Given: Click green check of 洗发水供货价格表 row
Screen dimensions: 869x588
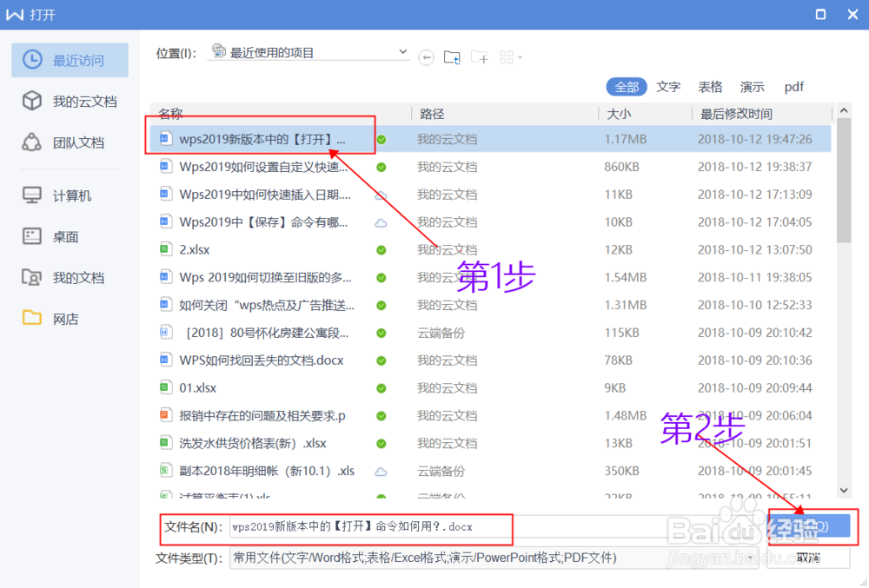Looking at the screenshot, I should 381,444.
